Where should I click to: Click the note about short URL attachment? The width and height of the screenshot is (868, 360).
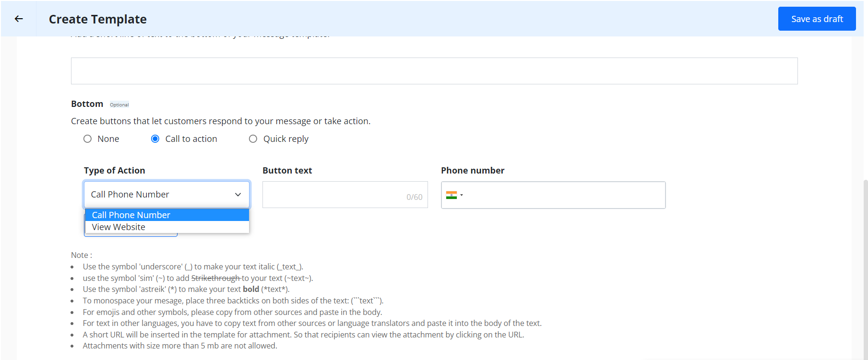[303, 335]
